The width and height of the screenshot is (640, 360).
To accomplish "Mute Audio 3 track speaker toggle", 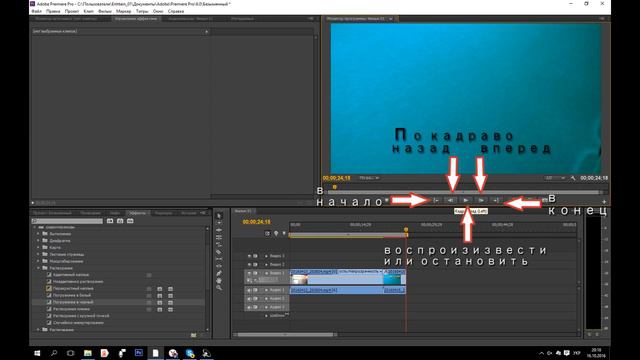I will coord(249,307).
